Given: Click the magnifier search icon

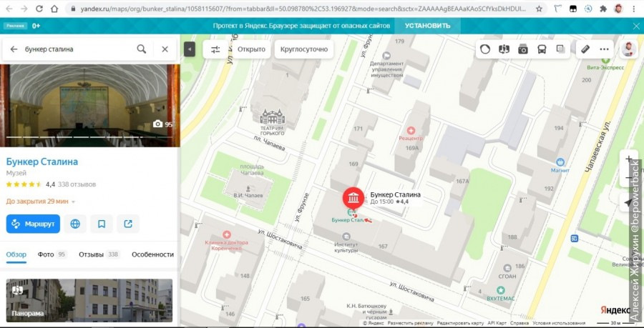Looking at the screenshot, I should [x=141, y=49].
